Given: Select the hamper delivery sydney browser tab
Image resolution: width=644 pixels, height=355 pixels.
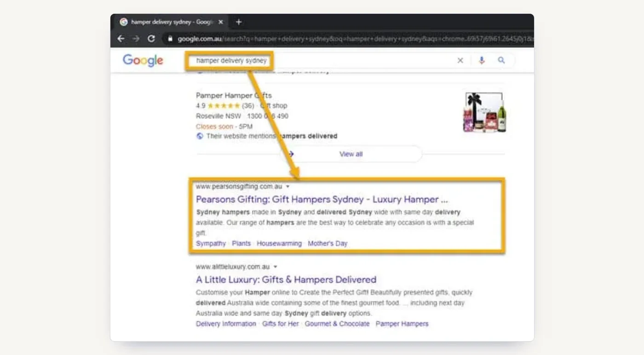Looking at the screenshot, I should pyautogui.click(x=171, y=22).
